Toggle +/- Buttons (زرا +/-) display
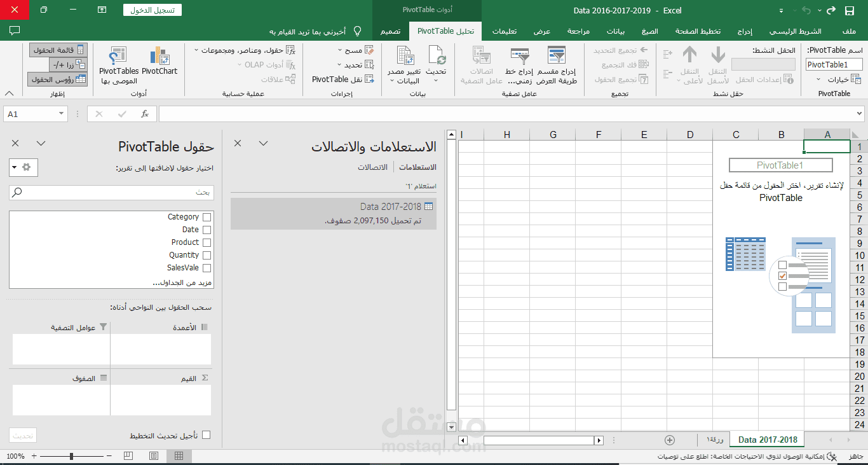Viewport: 868px width, 465px height. point(69,65)
